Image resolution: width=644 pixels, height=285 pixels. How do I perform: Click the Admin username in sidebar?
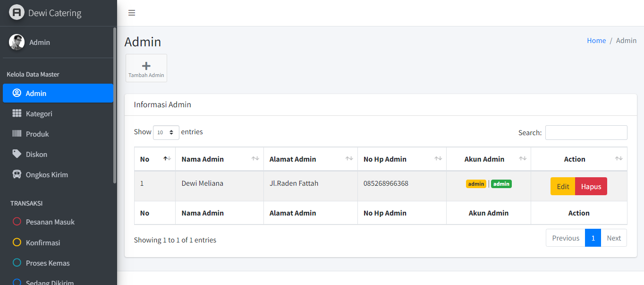click(40, 43)
